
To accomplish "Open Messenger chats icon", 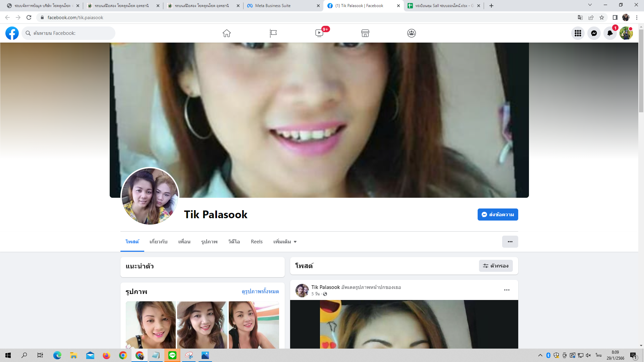I will [594, 33].
